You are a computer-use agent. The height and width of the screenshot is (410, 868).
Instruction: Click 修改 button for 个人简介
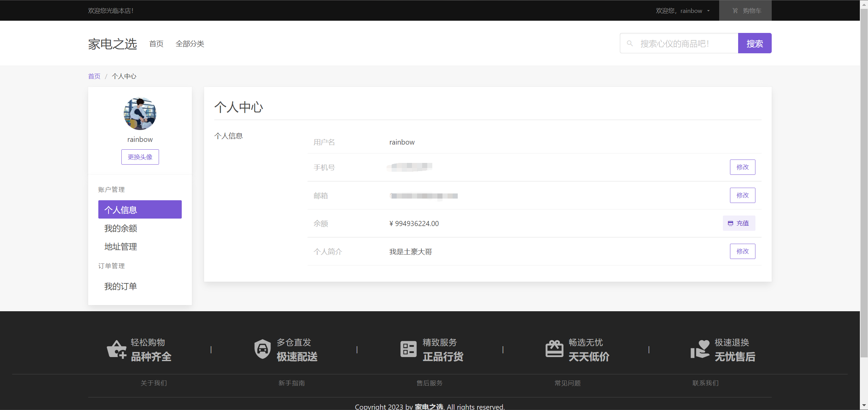click(x=742, y=251)
